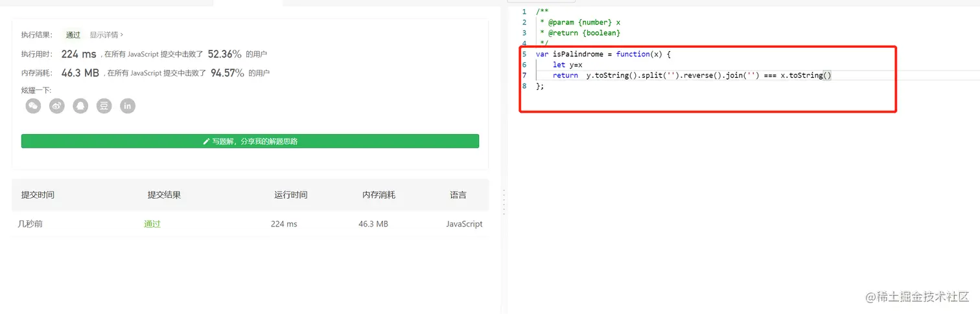
Task: Place cursor on the return statement line
Action: (x=692, y=75)
